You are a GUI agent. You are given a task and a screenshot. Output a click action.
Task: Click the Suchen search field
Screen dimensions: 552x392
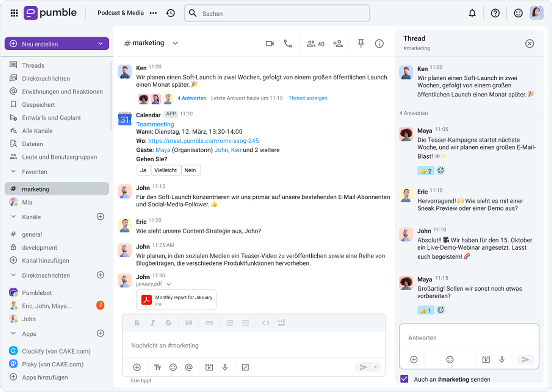point(277,13)
